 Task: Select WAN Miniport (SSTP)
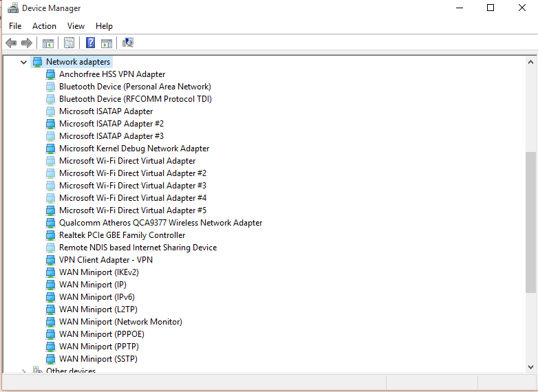(98, 359)
